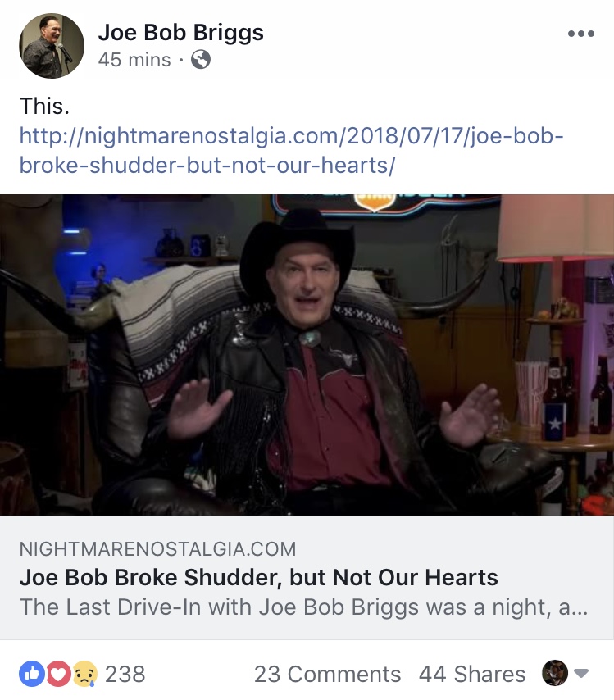This screenshot has width=614, height=700.
Task: Open Joe Bob Briggs profile name link
Action: click(181, 33)
